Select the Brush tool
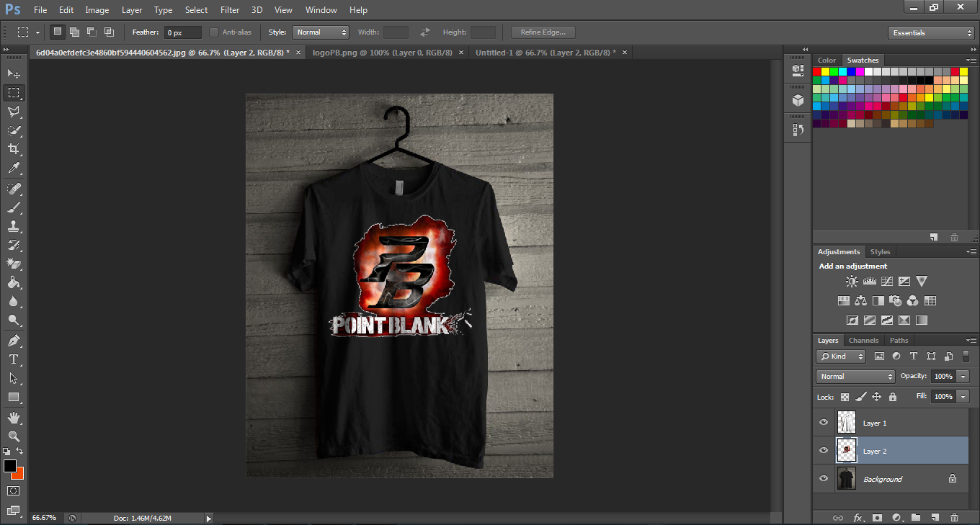980x525 pixels. coord(14,207)
